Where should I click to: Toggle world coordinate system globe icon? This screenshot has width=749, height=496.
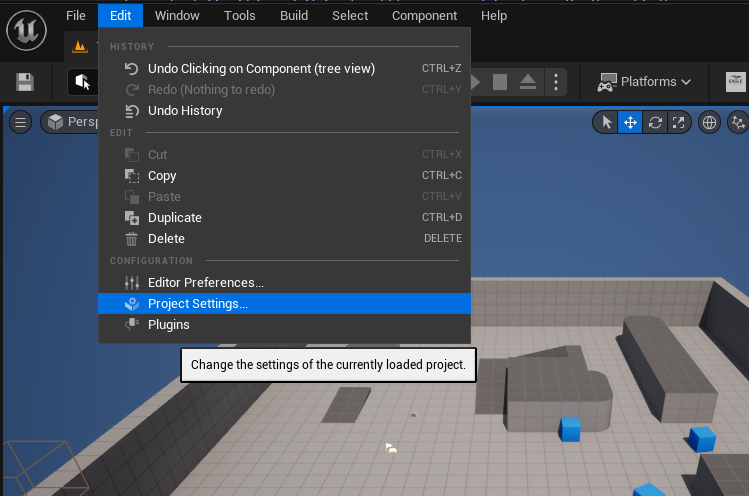[710, 122]
